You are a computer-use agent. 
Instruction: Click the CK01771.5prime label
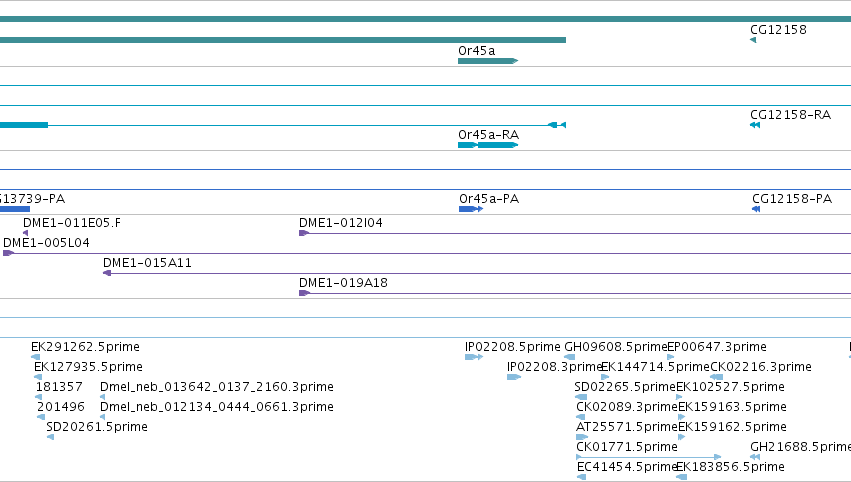click(627, 447)
